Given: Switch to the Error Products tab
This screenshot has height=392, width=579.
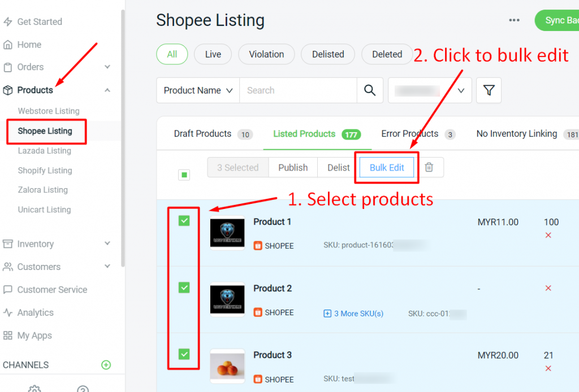Looking at the screenshot, I should [410, 134].
